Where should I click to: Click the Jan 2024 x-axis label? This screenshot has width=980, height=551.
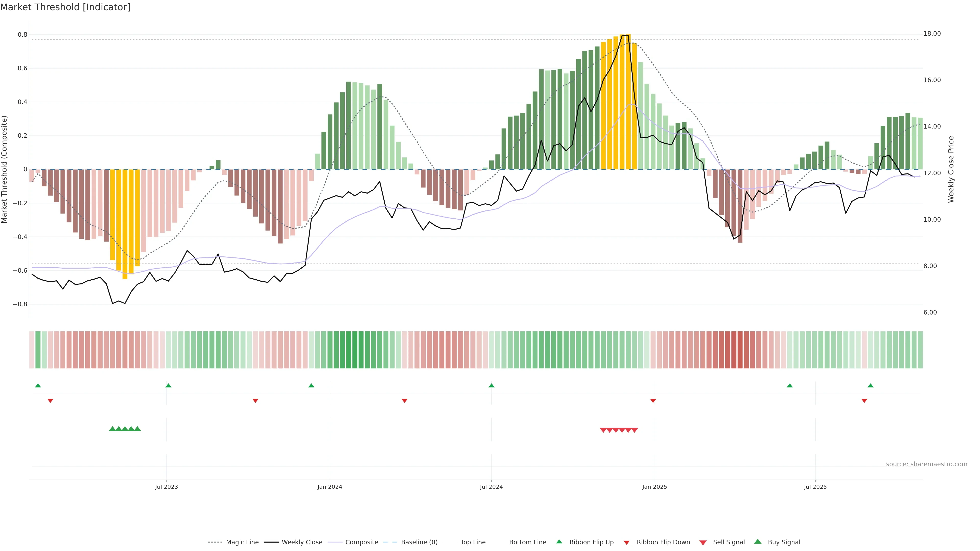329,487
